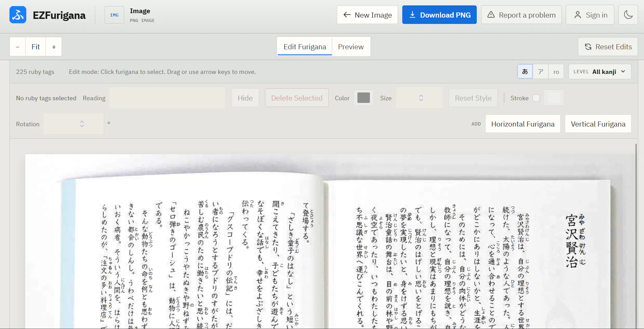This screenshot has width=644, height=329.
Task: Open the Stroke color swatch
Action: [x=554, y=98]
